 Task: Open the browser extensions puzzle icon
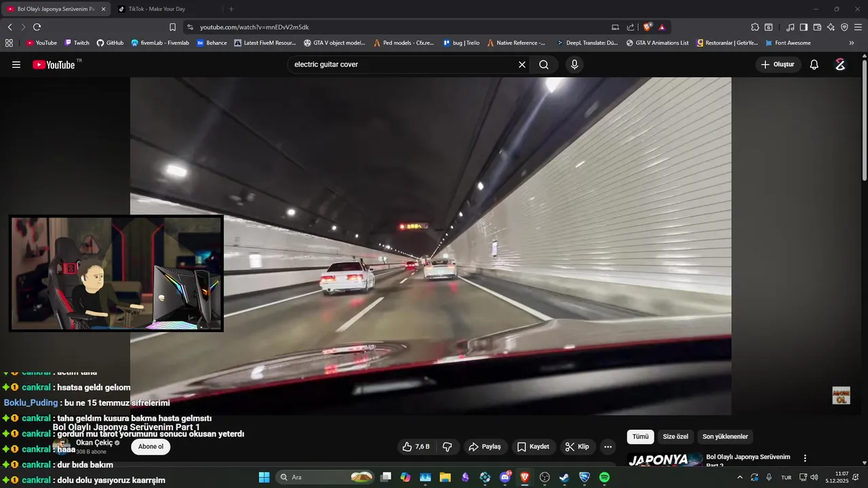click(755, 27)
